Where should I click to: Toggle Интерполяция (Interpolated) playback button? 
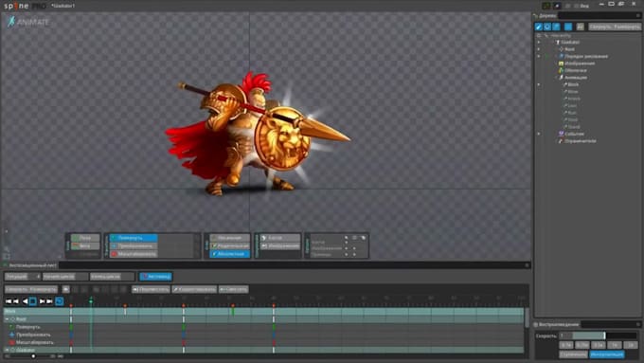(x=607, y=354)
